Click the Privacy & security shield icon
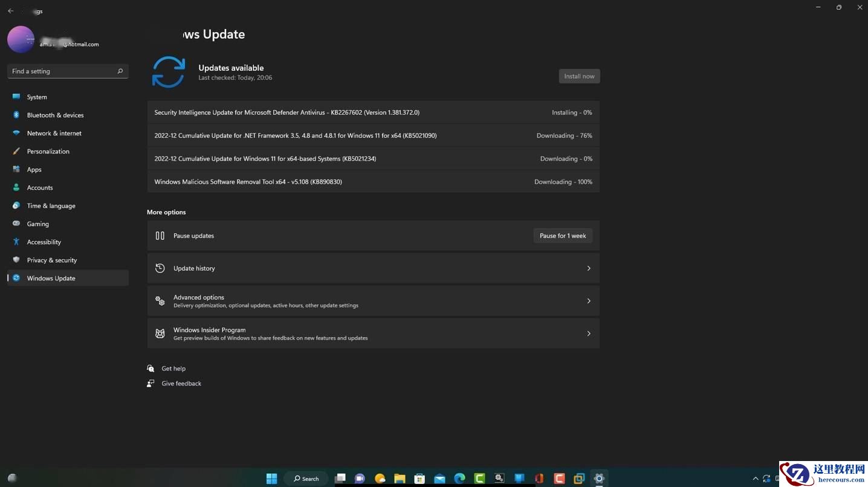The image size is (868, 487). coord(16,260)
